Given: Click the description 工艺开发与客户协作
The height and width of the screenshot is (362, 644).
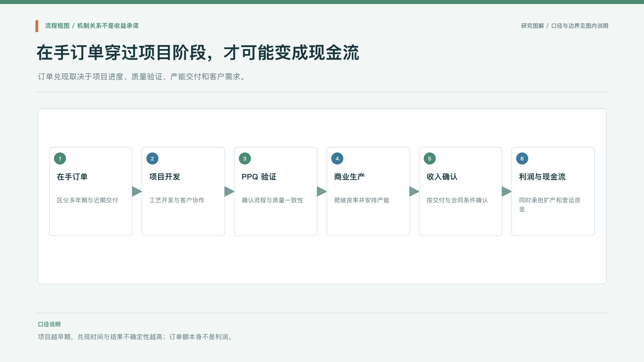Looking at the screenshot, I should tap(177, 200).
